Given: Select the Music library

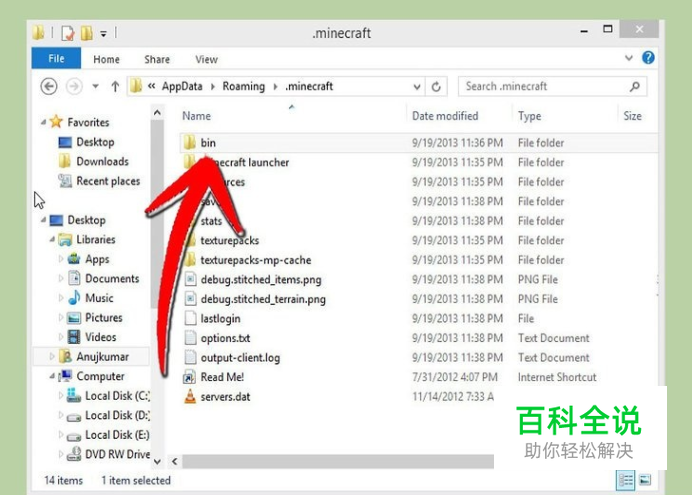Looking at the screenshot, I should (90, 298).
